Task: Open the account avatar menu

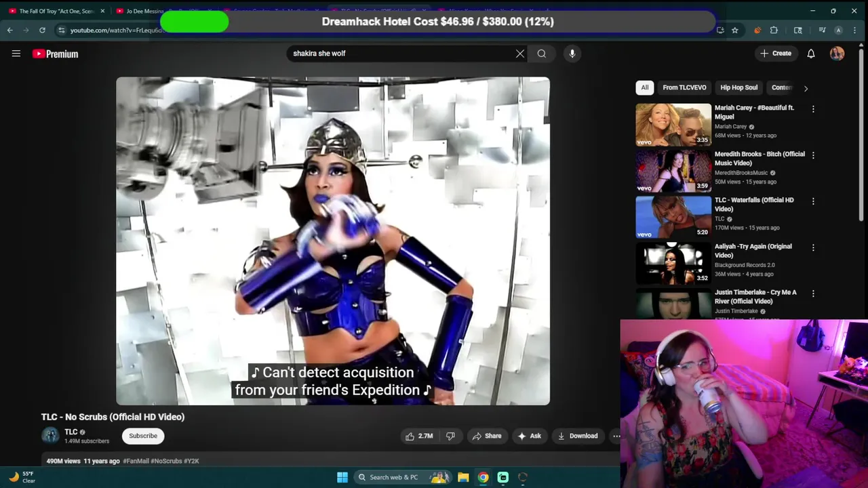Action: coord(837,54)
